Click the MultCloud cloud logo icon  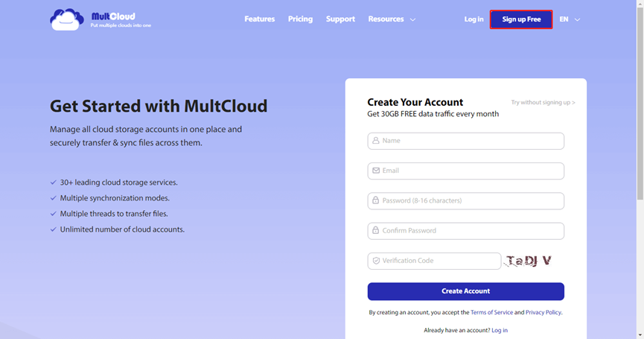click(67, 19)
